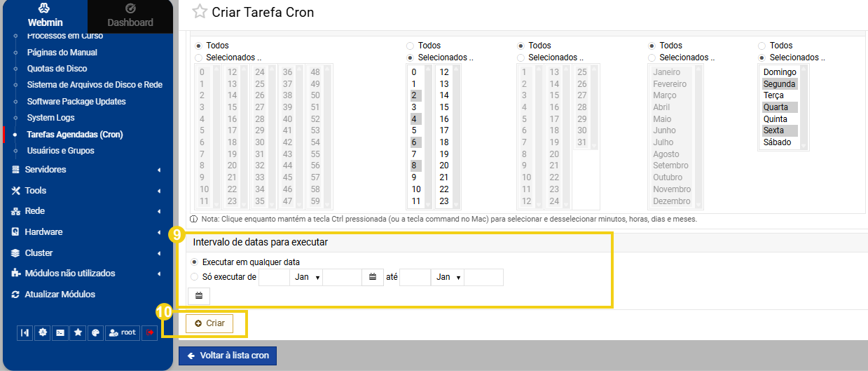Select Quinta in weekdays list
868x371 pixels.
click(780, 119)
